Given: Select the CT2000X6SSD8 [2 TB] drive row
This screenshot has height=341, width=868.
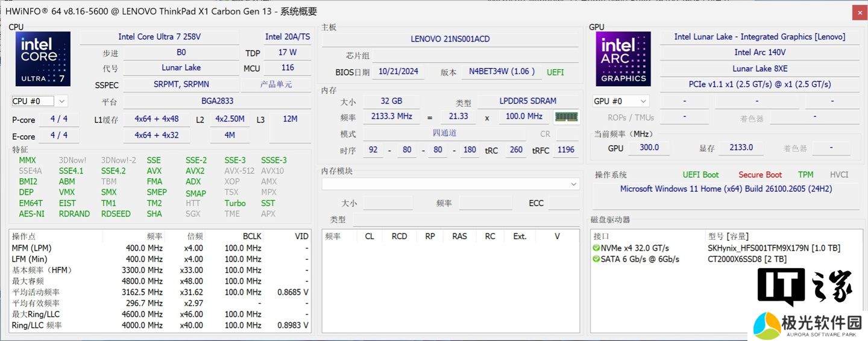Looking at the screenshot, I should [x=725, y=259].
